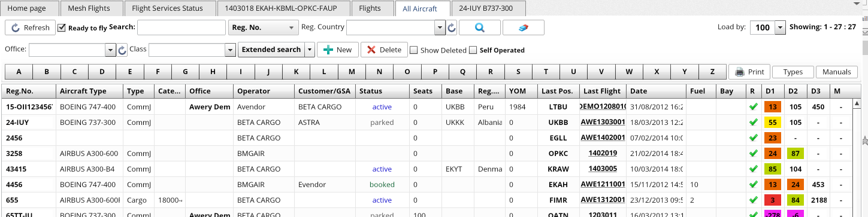Screen dimensions: 868x217
Task: Reload the Office list
Action: click(122, 50)
